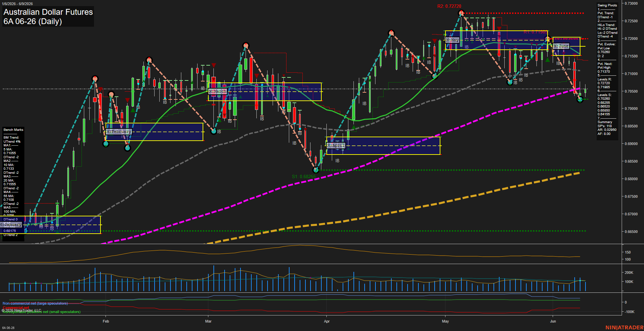Click the 0.67500 price axis label
This screenshot has width=644, height=331.
[x=631, y=196]
